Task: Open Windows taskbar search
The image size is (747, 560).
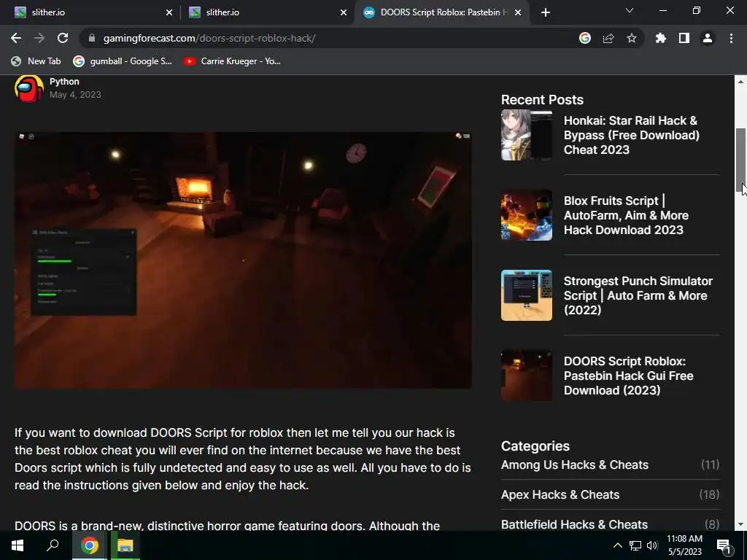Action: [x=53, y=545]
